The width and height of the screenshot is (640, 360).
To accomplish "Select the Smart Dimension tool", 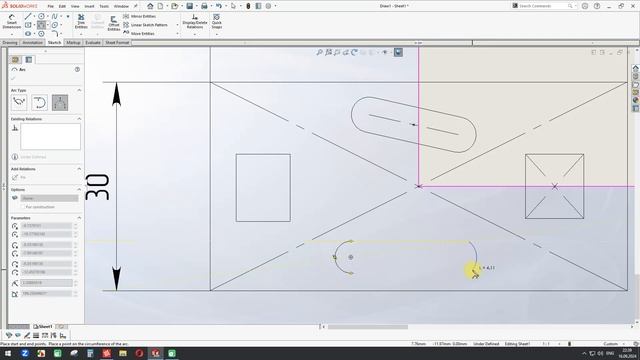I will 12,22.
